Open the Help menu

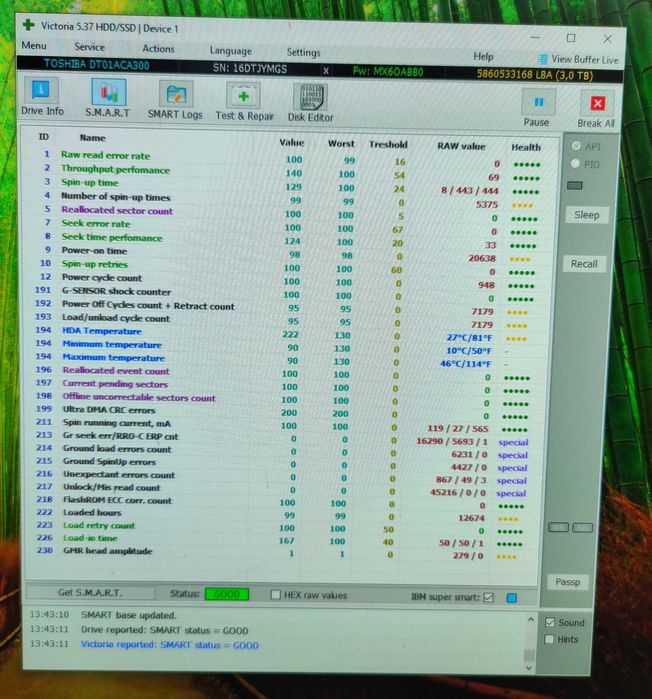[483, 57]
